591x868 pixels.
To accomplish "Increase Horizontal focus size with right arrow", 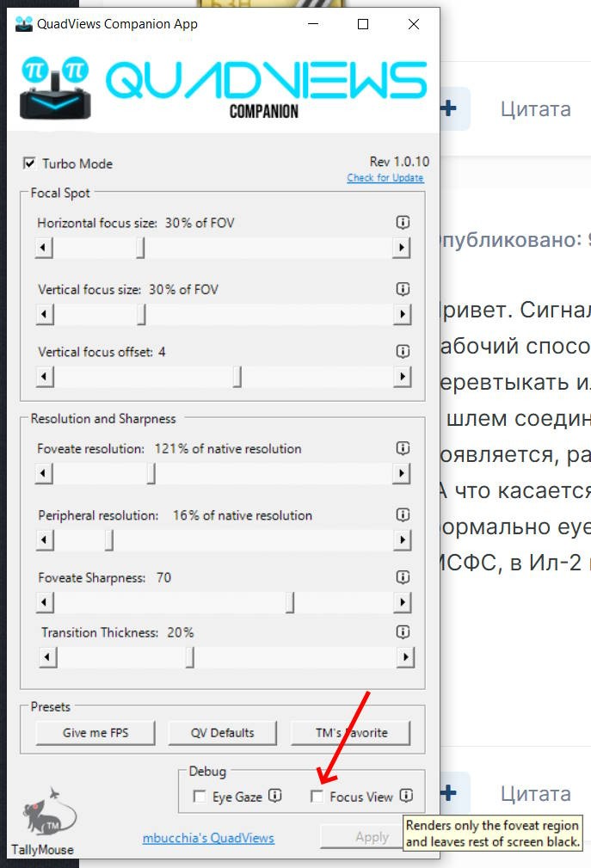I will point(401,248).
